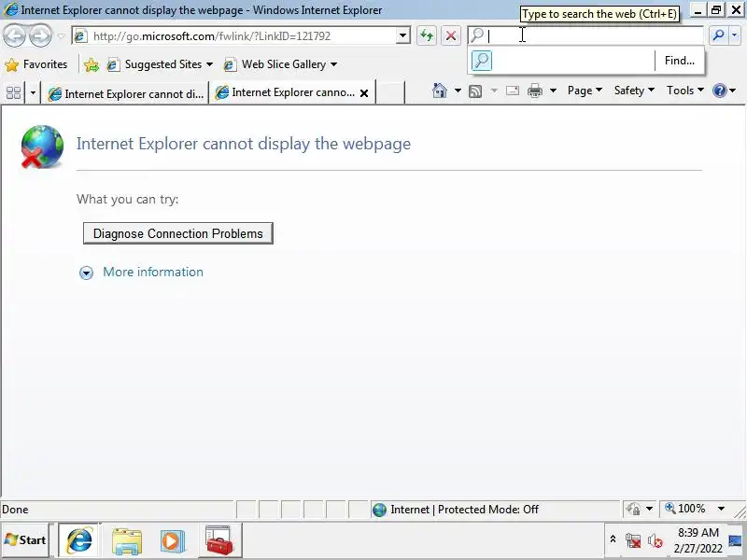Click the 100% zoom level button
The width and height of the screenshot is (747, 560).
pyautogui.click(x=685, y=509)
